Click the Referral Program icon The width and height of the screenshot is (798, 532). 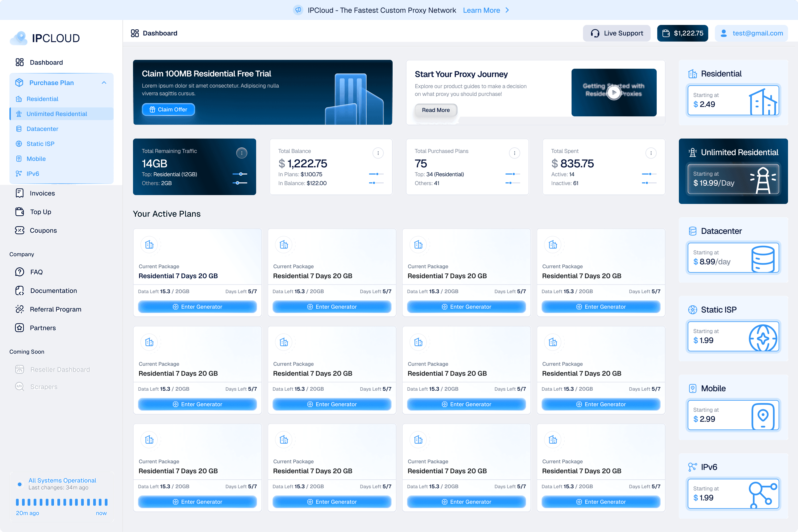point(19,309)
